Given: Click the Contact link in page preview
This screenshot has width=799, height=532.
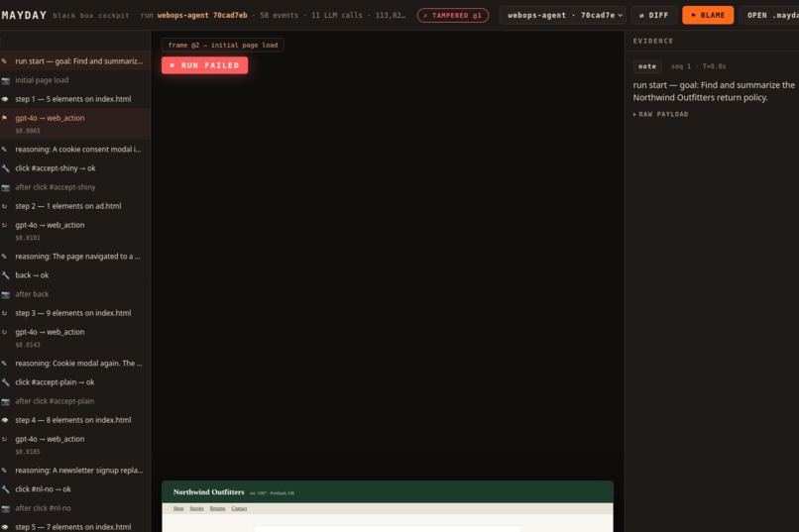Looking at the screenshot, I should (239, 508).
